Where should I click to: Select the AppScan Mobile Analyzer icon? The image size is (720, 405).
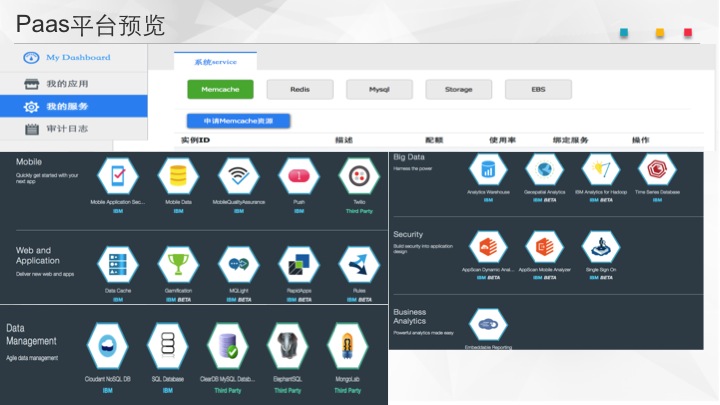pyautogui.click(x=545, y=247)
